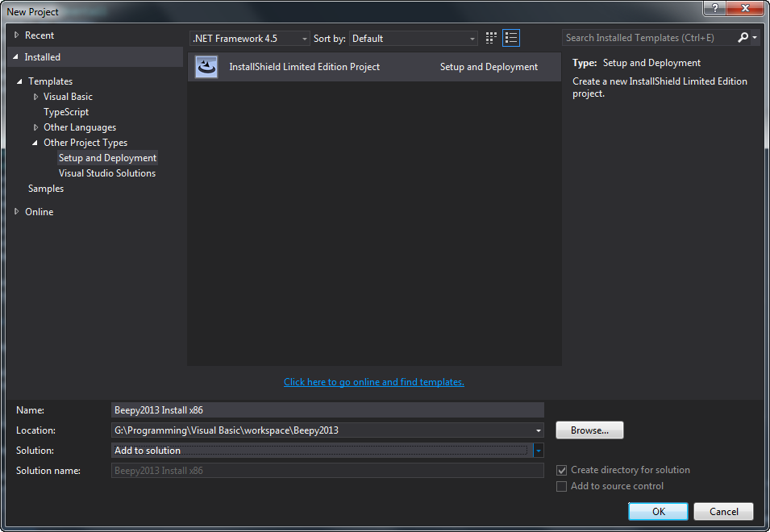Click OK to create project
Screen dimensions: 770x532
tap(658, 511)
